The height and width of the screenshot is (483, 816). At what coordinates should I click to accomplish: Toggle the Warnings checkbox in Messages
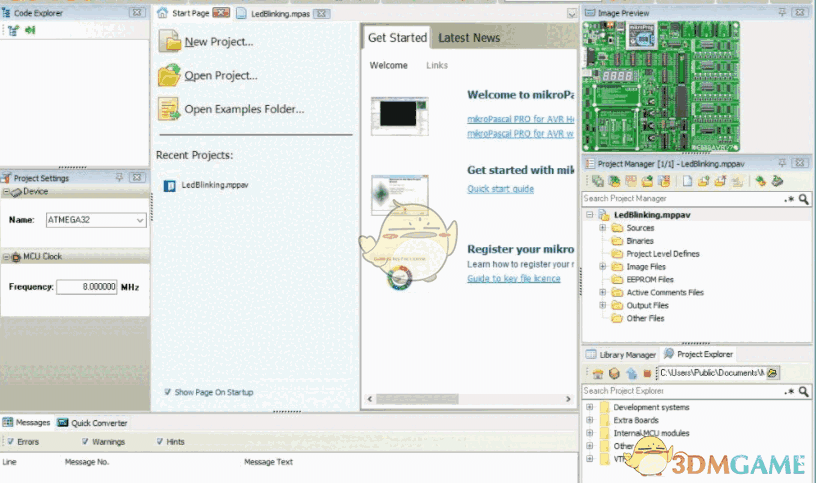pos(85,441)
